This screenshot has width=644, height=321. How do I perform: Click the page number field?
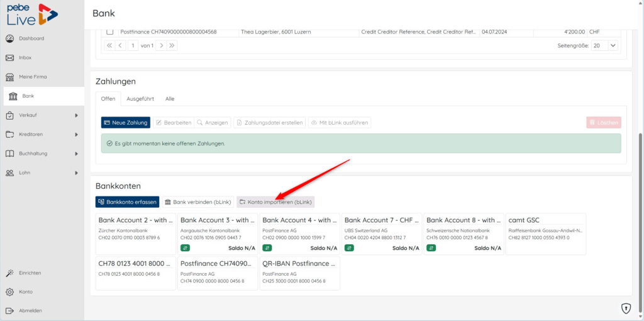tap(133, 45)
